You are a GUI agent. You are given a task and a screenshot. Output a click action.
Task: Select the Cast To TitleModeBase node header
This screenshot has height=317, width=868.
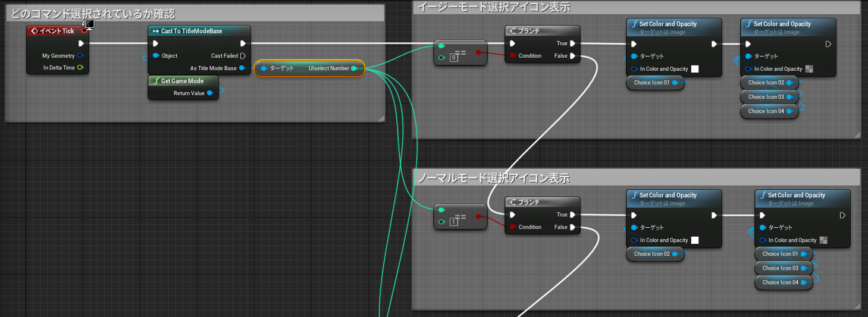(199, 31)
